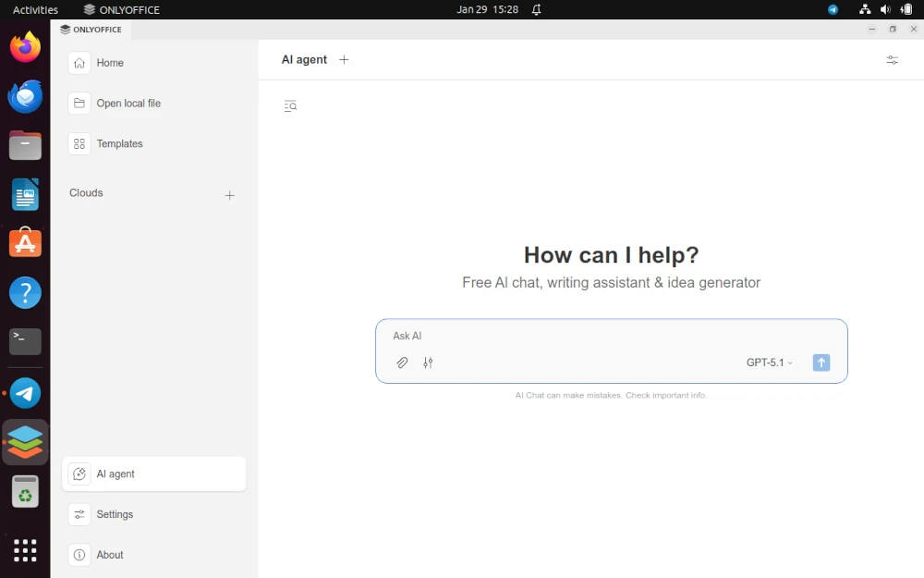
Task: Click the Open local file icon
Action: pos(78,103)
